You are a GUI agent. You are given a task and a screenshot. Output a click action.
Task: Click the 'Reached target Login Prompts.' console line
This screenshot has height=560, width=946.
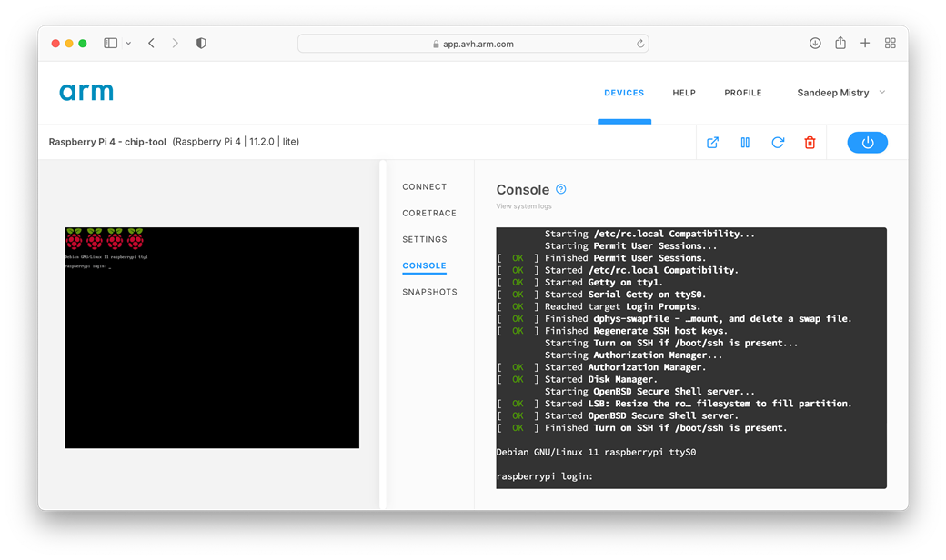coord(622,307)
